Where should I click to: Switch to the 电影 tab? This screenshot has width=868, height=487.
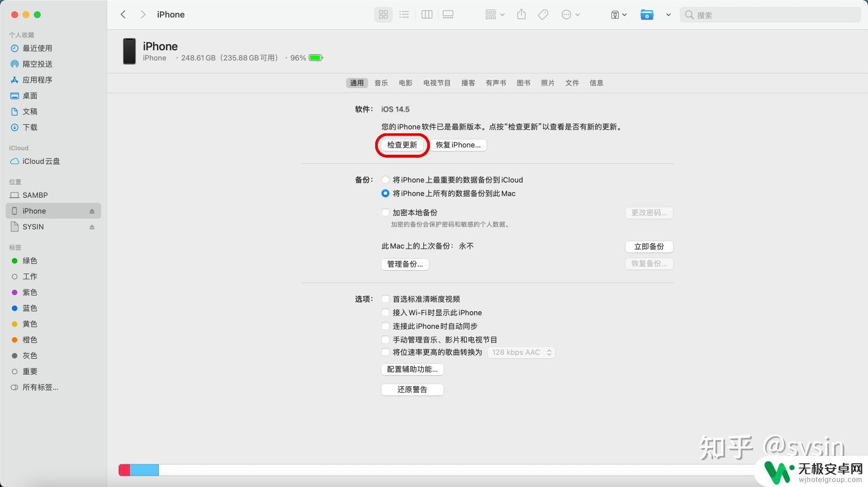[405, 82]
